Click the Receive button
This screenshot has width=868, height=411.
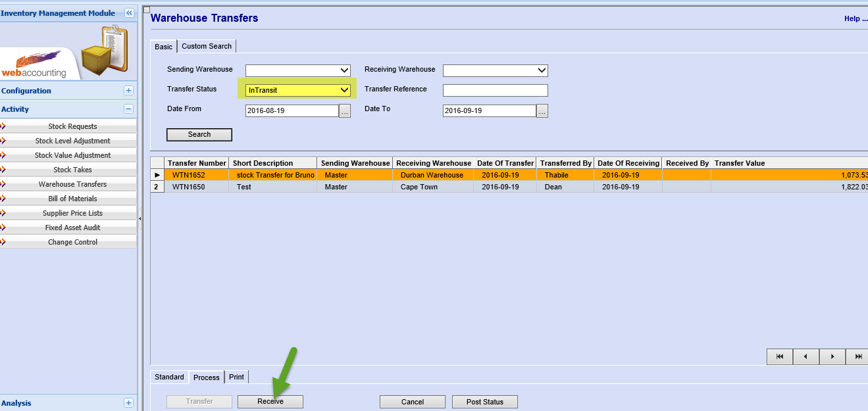(x=270, y=402)
